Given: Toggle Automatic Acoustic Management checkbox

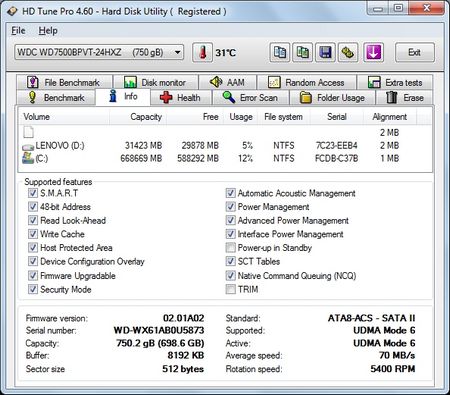Looking at the screenshot, I should click(x=230, y=193).
